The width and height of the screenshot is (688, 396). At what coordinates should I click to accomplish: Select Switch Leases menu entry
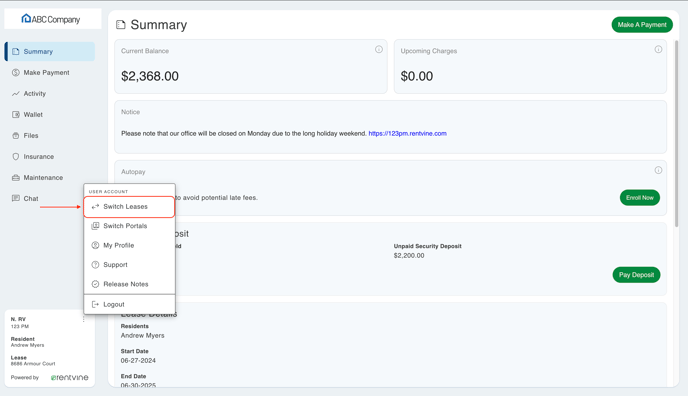[129, 207]
